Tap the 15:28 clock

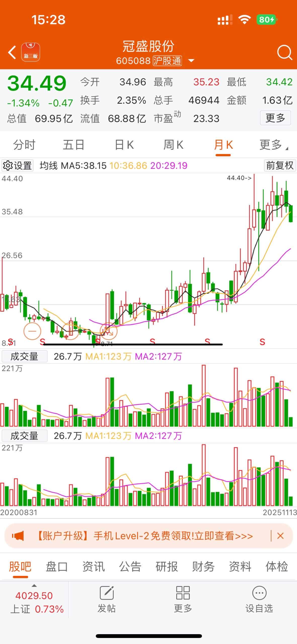point(48,20)
